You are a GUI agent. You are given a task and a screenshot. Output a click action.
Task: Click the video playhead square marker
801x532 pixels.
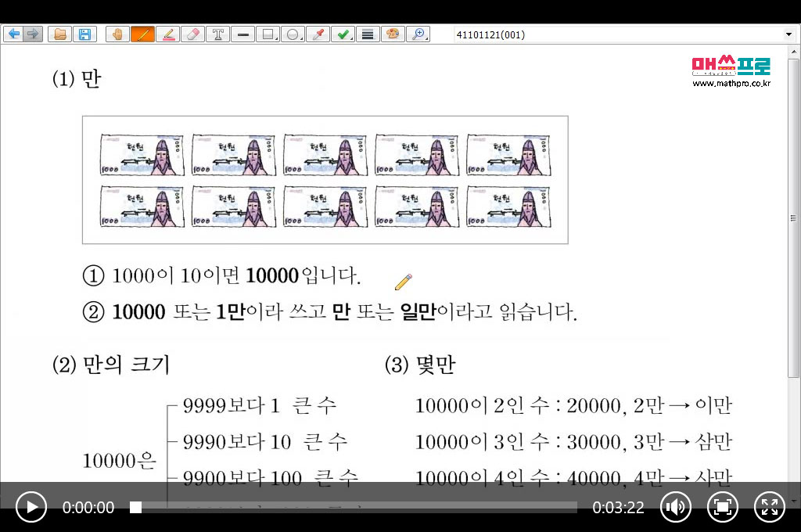135,507
